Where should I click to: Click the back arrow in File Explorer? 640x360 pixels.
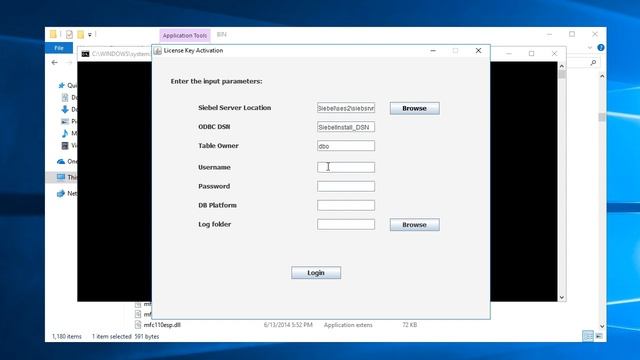pyautogui.click(x=55, y=62)
